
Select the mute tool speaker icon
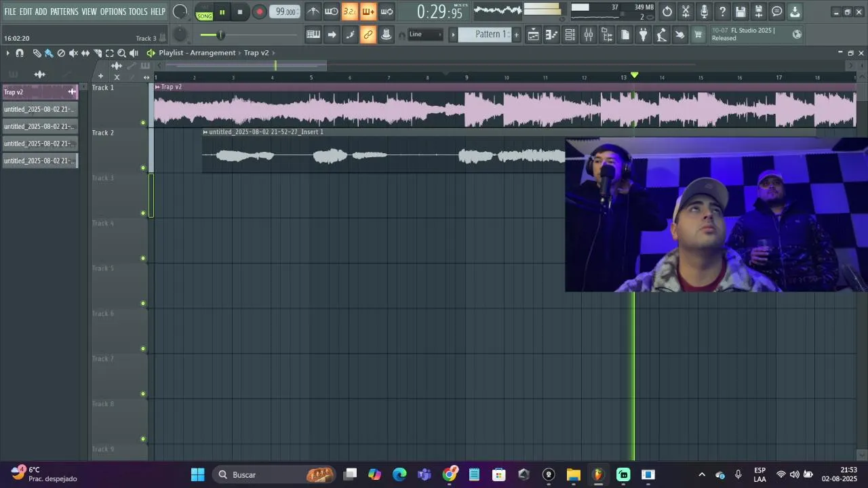(73, 53)
